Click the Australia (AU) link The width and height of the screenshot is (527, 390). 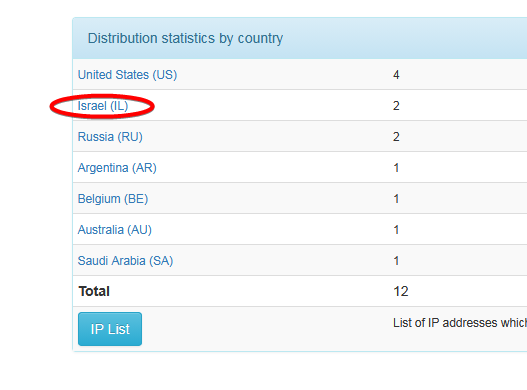115,230
